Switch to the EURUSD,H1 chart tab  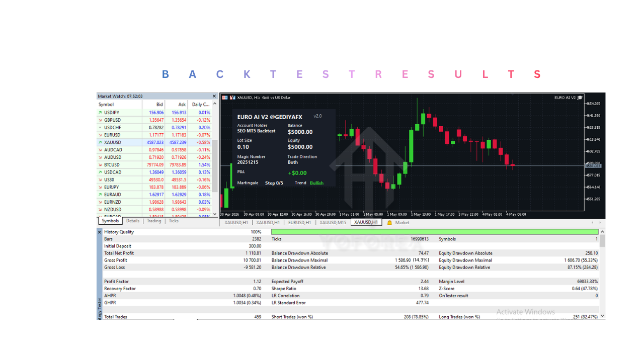[x=299, y=222]
